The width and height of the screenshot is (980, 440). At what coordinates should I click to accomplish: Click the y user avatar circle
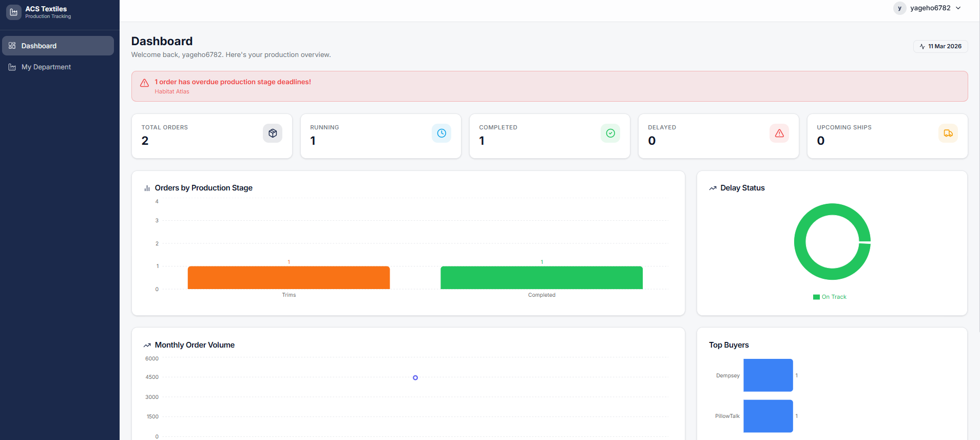pos(899,8)
